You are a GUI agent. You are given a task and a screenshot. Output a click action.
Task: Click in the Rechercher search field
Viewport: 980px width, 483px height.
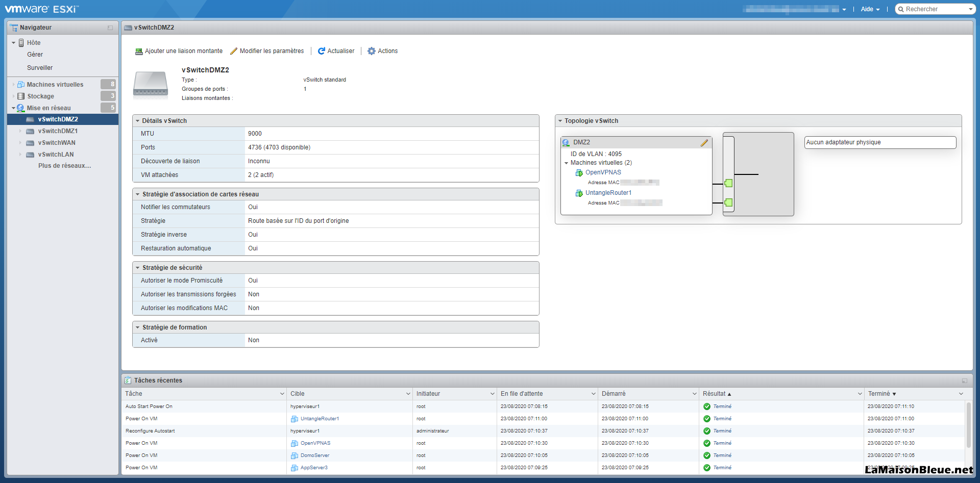(x=936, y=9)
